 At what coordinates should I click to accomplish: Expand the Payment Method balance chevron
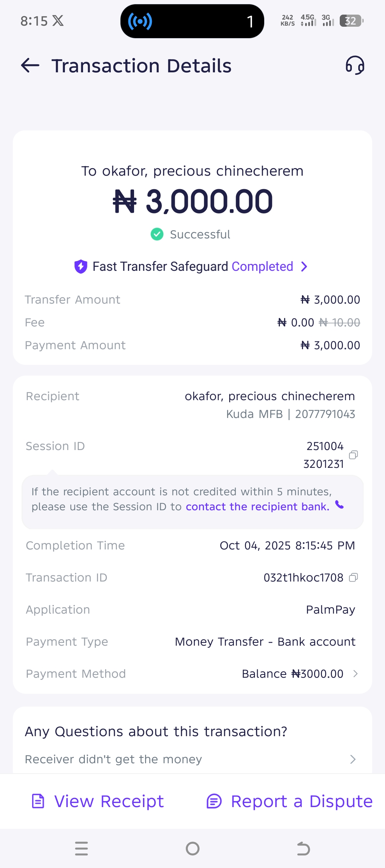[x=355, y=673]
